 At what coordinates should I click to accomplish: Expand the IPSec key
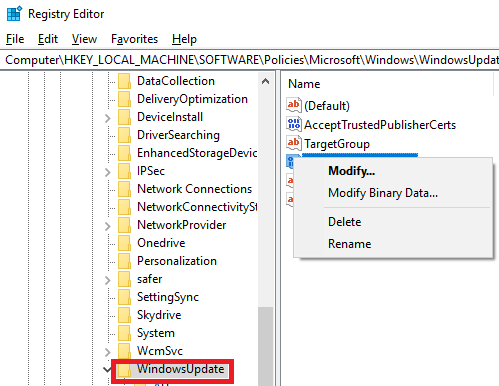[x=108, y=172]
